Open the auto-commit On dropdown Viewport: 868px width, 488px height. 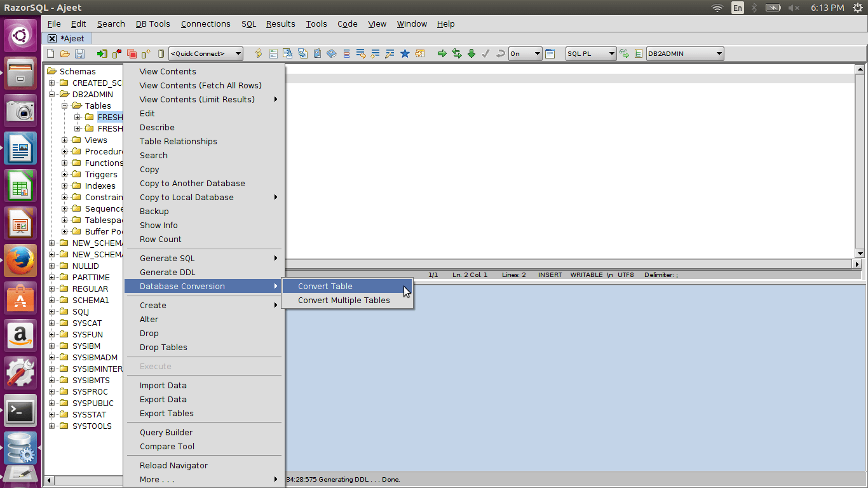tap(525, 53)
